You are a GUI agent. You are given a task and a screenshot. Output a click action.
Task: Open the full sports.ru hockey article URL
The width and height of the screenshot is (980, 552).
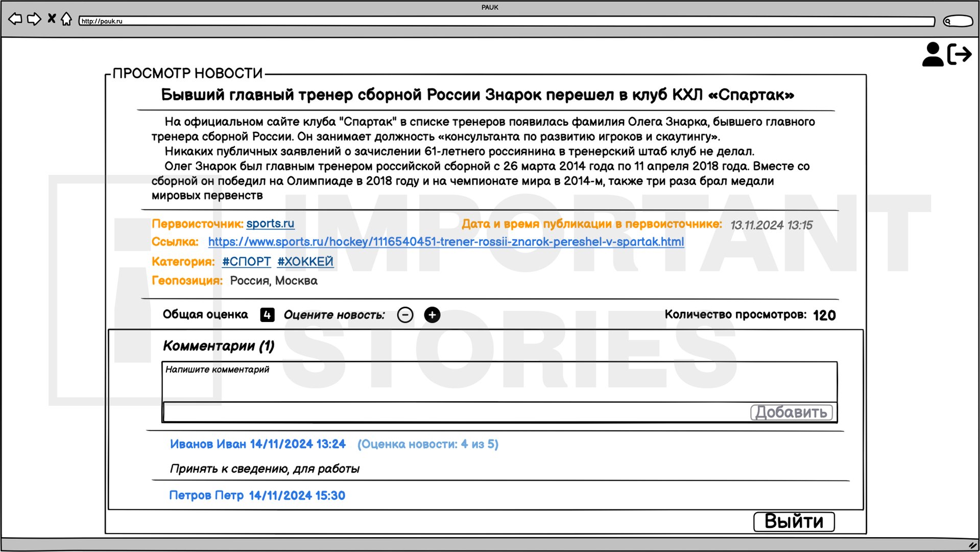pos(446,242)
